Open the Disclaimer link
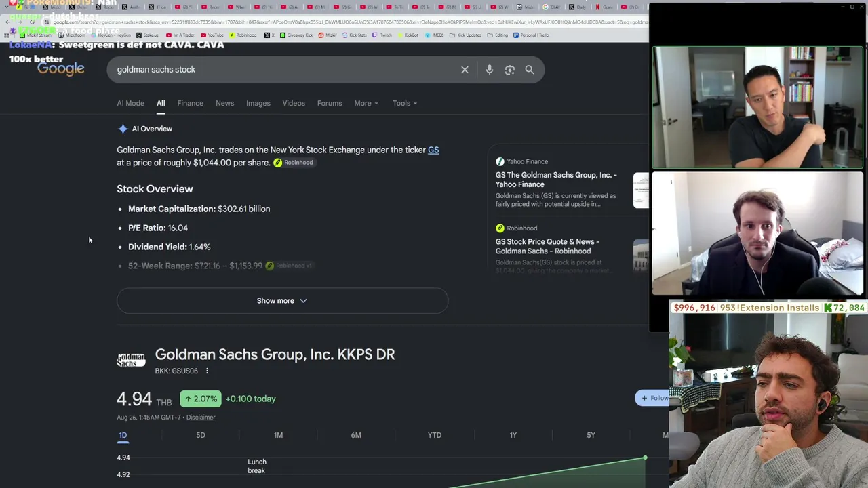 pos(201,418)
